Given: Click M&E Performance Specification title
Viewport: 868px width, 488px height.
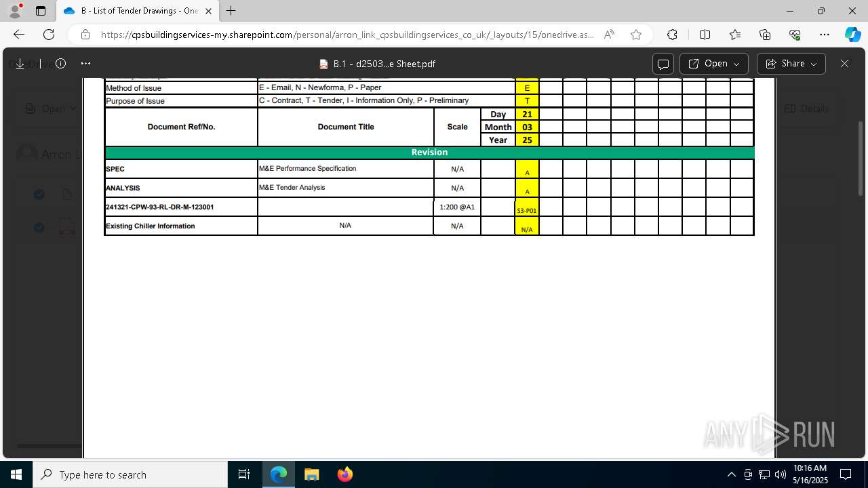Looking at the screenshot, I should tap(307, 168).
